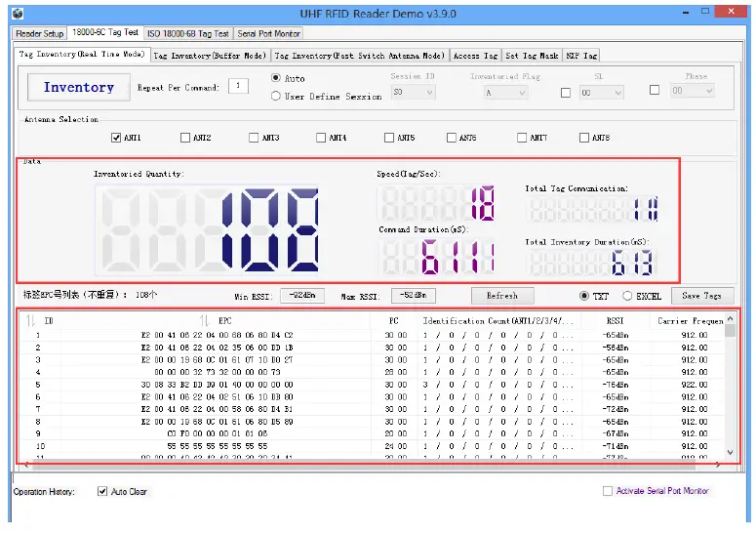Click the Speed (Tag/Sec) display showing 18
756x533 pixels.
tap(436, 203)
